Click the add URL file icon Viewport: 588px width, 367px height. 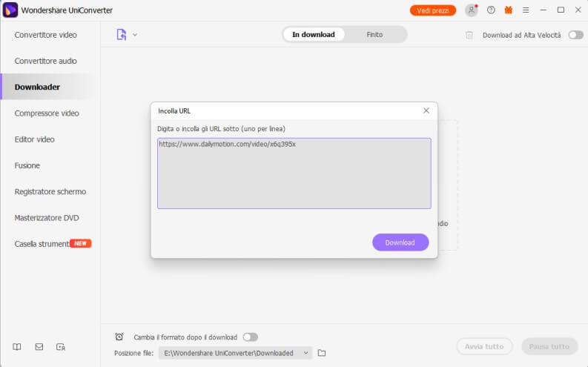(121, 35)
